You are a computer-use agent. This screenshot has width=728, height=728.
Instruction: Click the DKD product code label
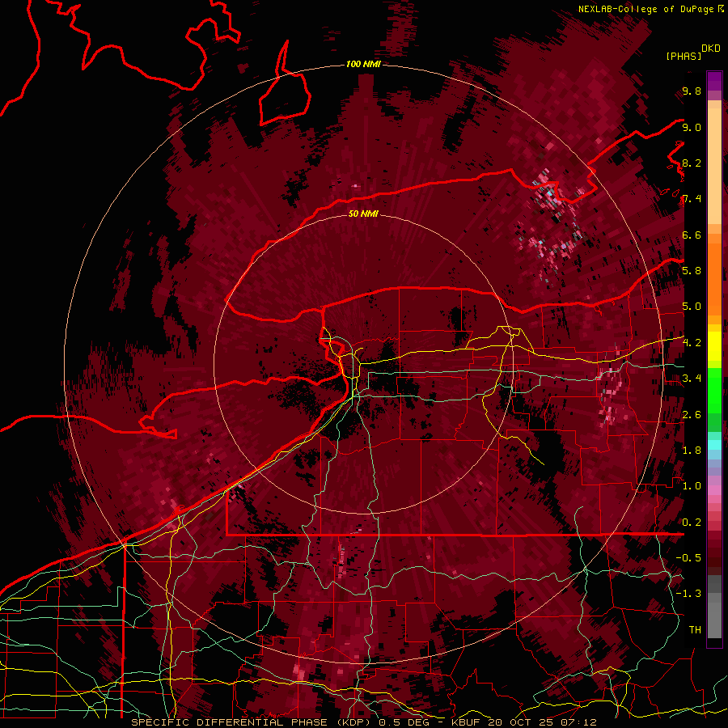[x=710, y=49]
